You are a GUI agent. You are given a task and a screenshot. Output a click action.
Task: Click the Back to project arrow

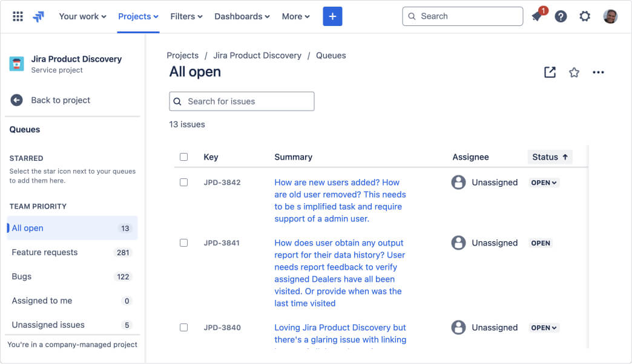coord(16,100)
